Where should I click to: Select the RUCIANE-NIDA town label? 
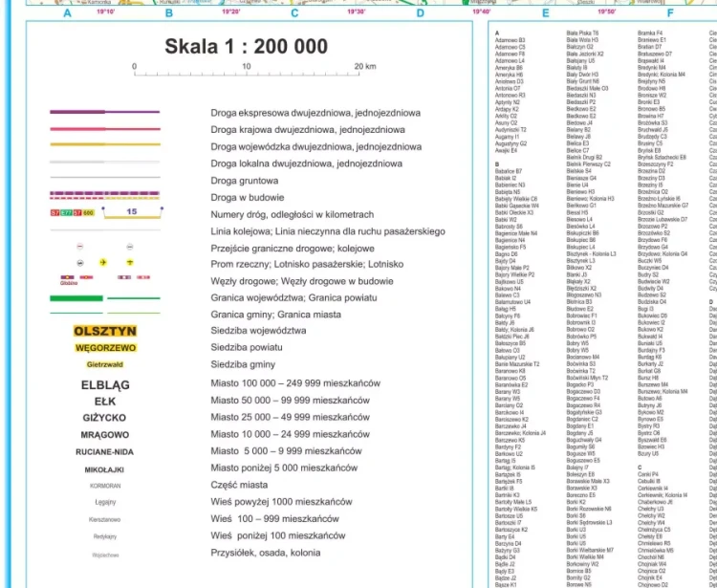point(105,451)
